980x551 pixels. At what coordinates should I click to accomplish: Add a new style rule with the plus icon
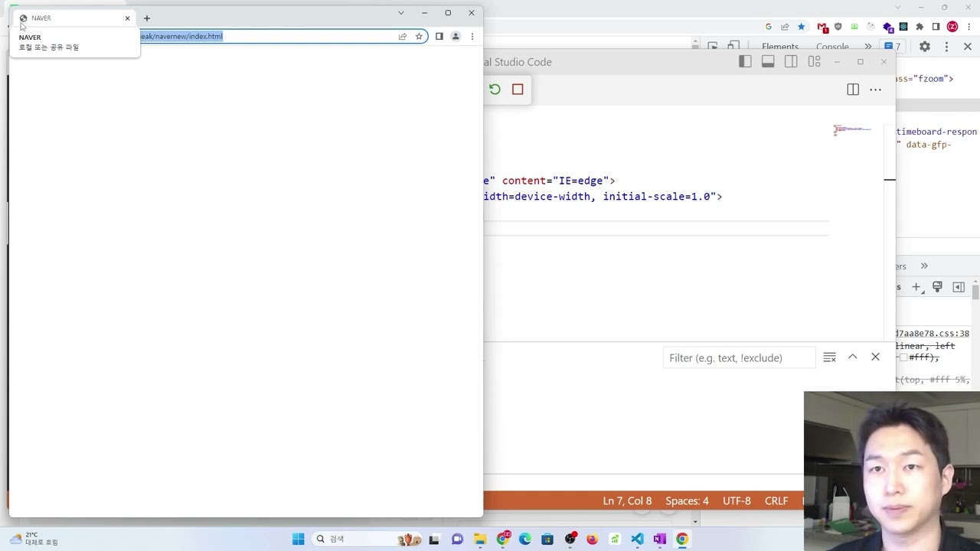coord(916,287)
